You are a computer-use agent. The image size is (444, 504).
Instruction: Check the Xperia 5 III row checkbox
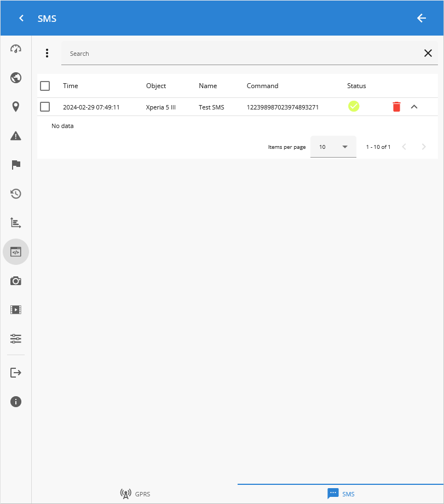(x=45, y=107)
